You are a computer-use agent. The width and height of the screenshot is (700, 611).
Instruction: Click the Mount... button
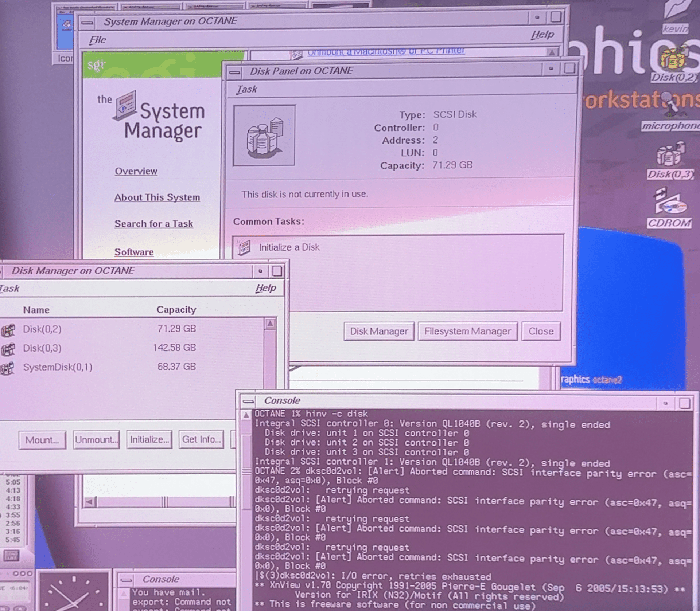(42, 440)
